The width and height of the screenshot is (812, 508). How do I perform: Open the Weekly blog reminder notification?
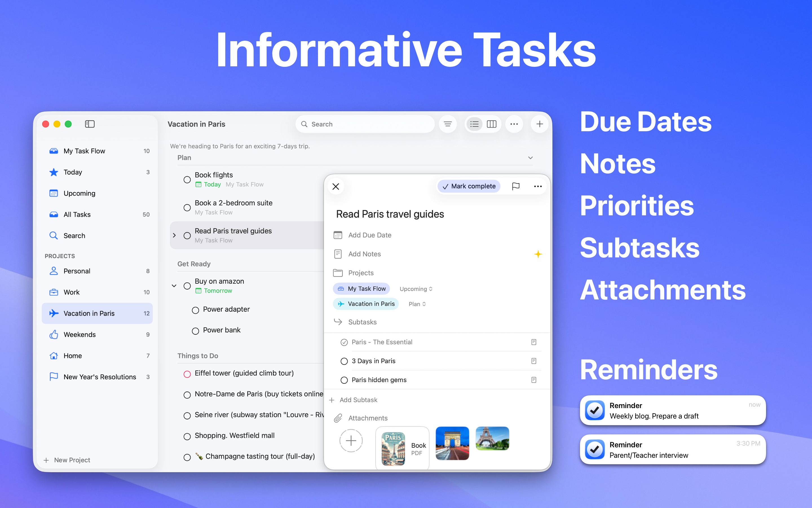click(673, 410)
